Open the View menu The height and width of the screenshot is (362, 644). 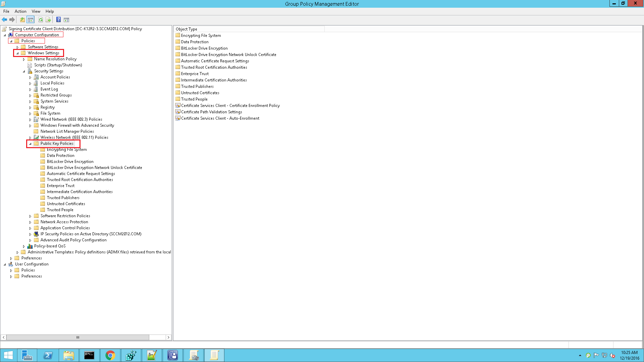(36, 11)
